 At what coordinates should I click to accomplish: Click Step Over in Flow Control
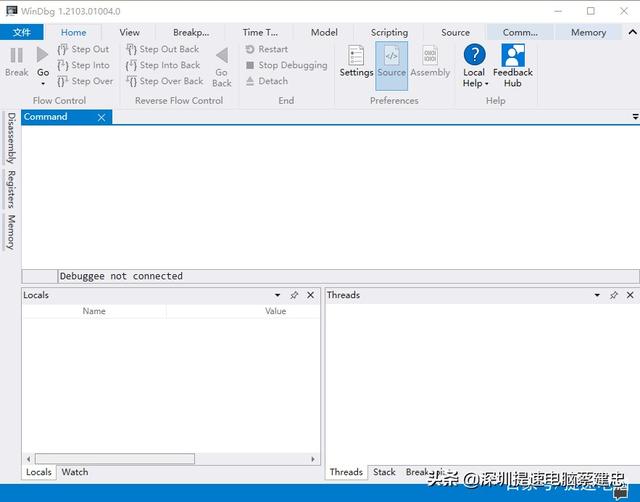click(85, 81)
